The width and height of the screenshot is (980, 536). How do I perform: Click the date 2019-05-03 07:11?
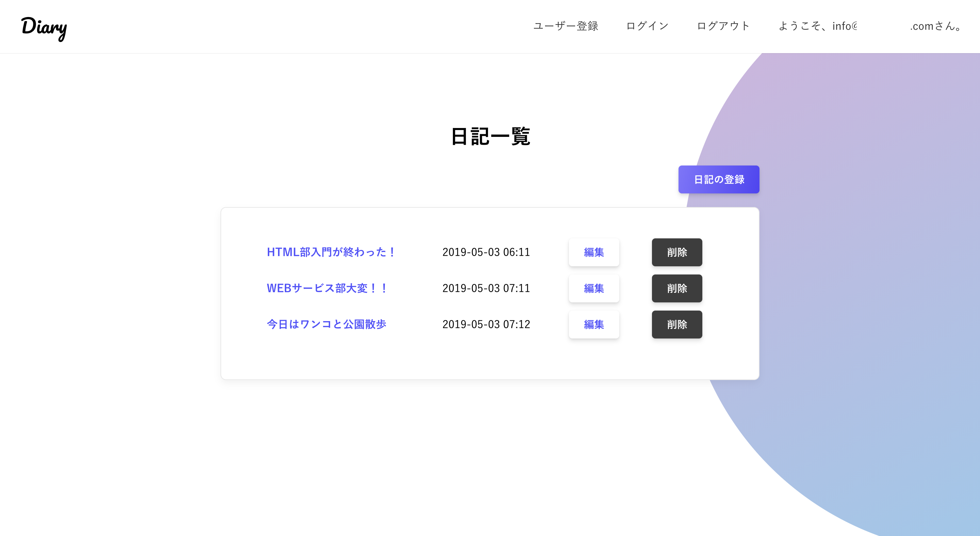(486, 288)
